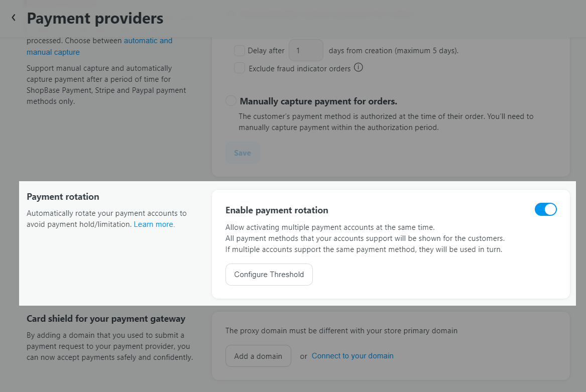Image resolution: width=586 pixels, height=392 pixels.
Task: Go back using the chevron beside Payment providers
Action: 14,18
